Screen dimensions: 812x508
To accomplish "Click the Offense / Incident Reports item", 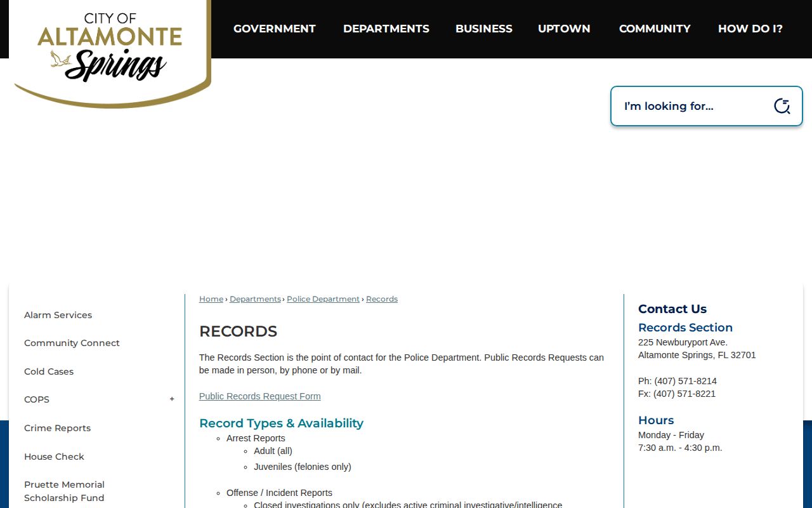I will 279,493.
